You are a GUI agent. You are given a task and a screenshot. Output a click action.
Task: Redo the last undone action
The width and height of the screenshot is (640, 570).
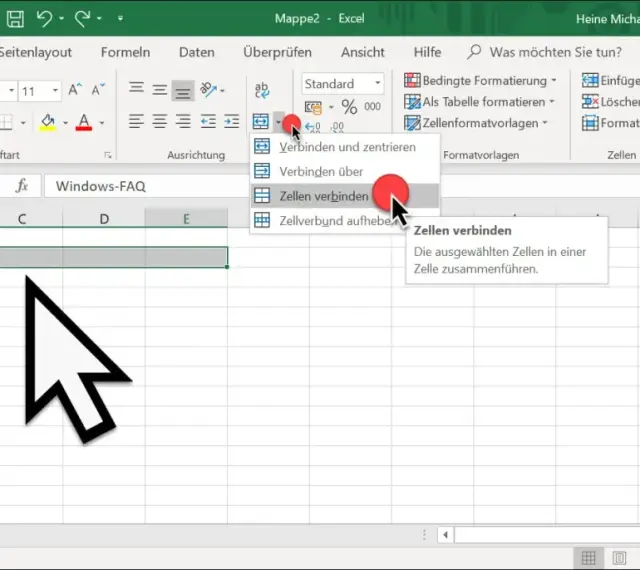click(82, 18)
